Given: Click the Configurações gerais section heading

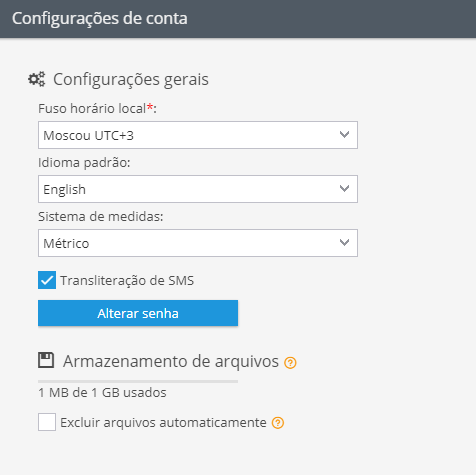Looking at the screenshot, I should [x=131, y=80].
